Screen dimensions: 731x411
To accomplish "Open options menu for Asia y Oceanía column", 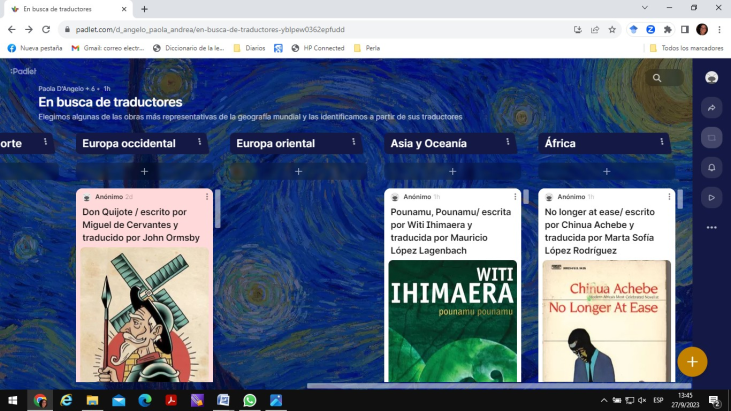I will click(x=507, y=143).
